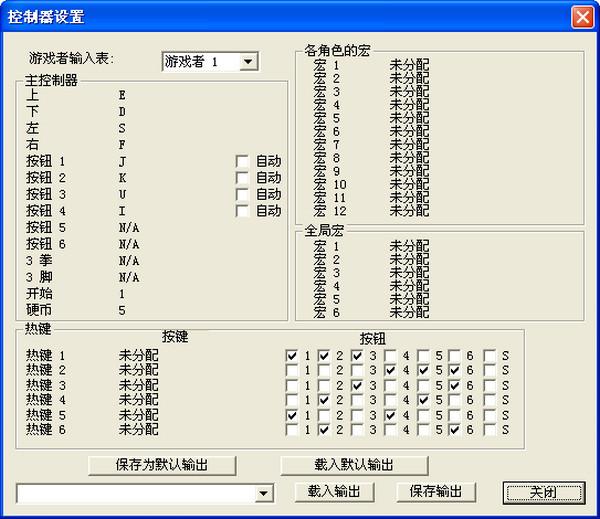Uncheck button 6 in 热键 6 row
Viewport: 600px width, 519px height.
454,430
